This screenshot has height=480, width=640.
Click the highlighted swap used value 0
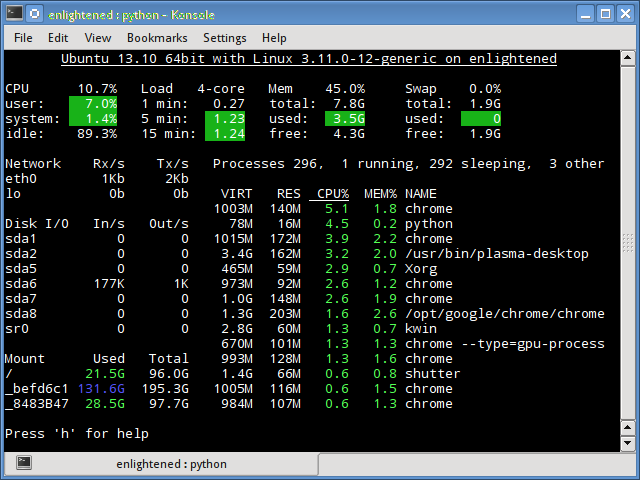click(481, 118)
